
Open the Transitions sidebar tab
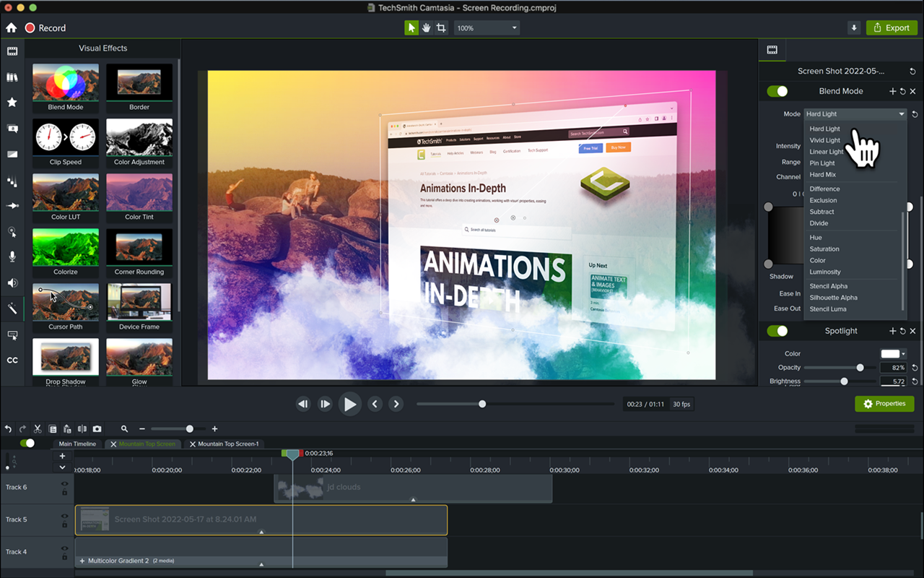[x=12, y=154]
